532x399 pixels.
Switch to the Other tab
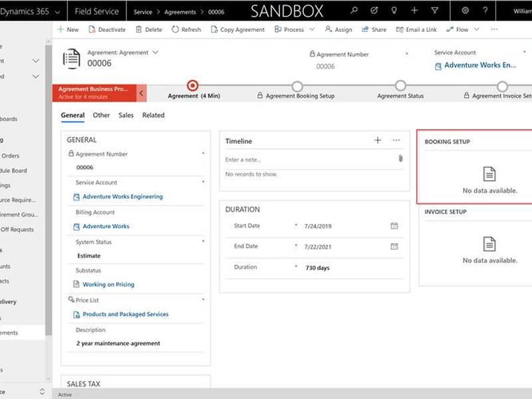click(x=101, y=115)
